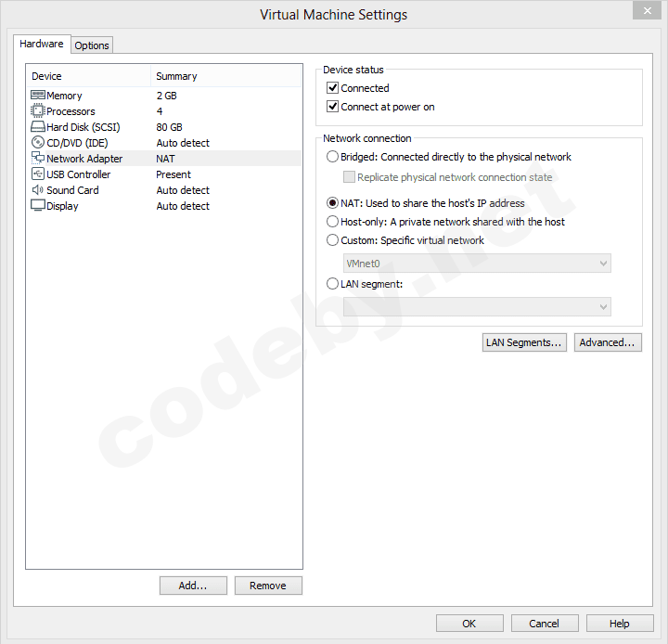This screenshot has height=644, width=668.
Task: Open Advanced... network settings
Action: [608, 342]
